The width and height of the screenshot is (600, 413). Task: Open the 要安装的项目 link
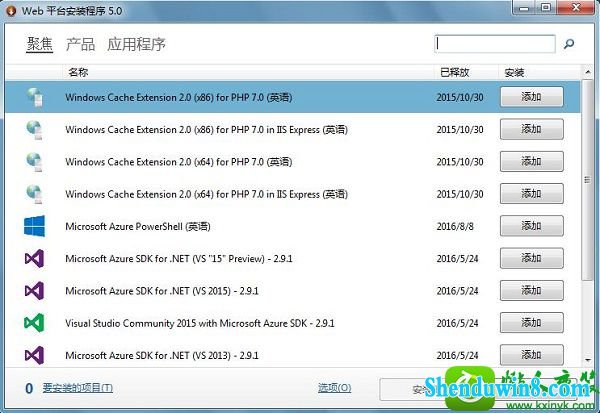pyautogui.click(x=78, y=388)
